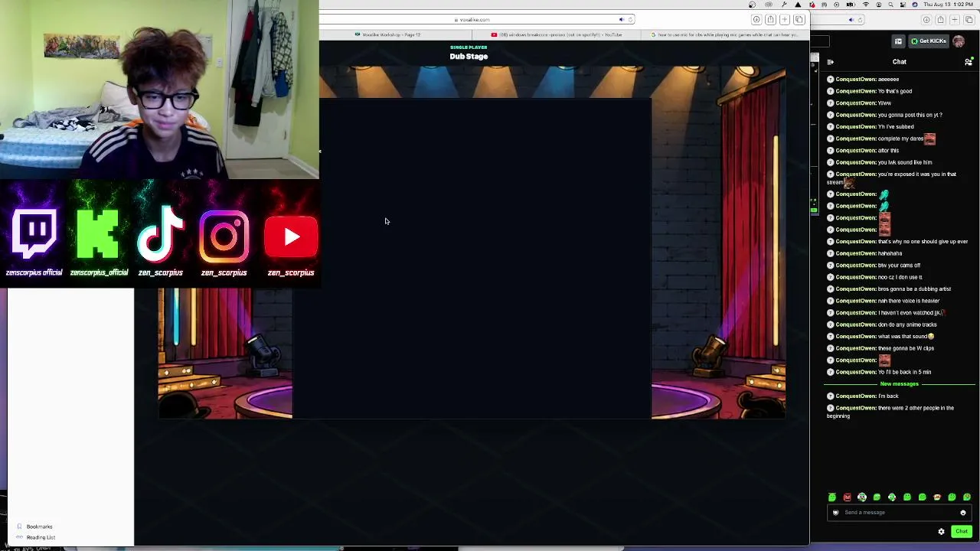Reload the voxalike.com page from the address bar
This screenshot has height=551, width=980.
(630, 20)
